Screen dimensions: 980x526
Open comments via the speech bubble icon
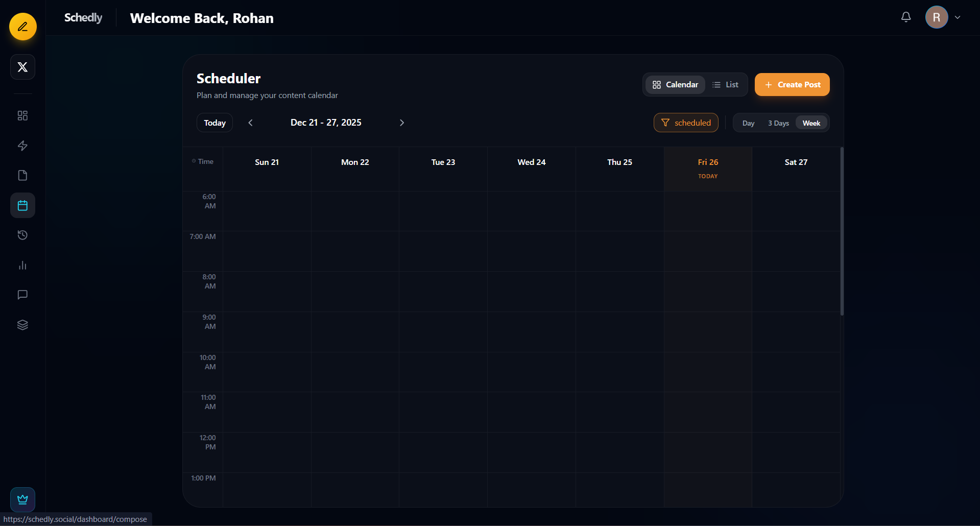pos(22,295)
